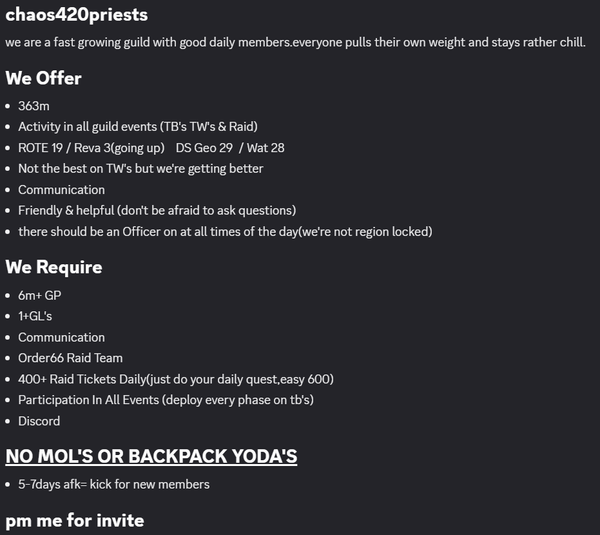Click the We Require heading
600x535 pixels.
[54, 267]
